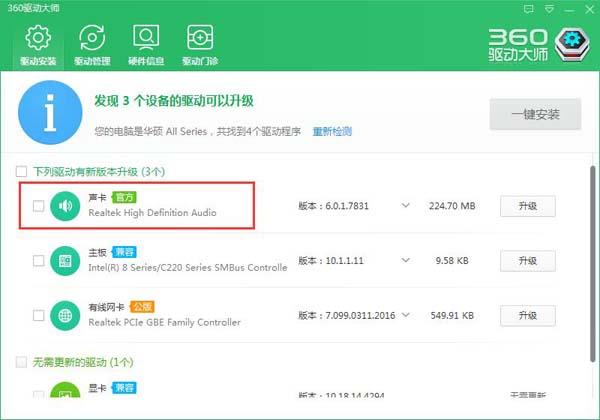Click the 224.70 MB size value
The height and width of the screenshot is (420, 600).
(x=452, y=206)
